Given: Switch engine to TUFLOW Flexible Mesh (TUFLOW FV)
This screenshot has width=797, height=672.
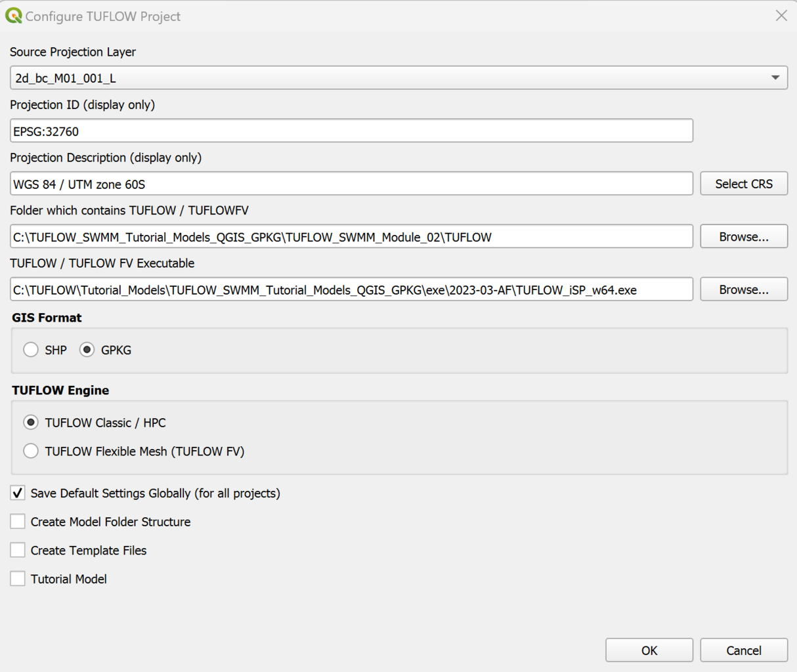Looking at the screenshot, I should click(31, 451).
